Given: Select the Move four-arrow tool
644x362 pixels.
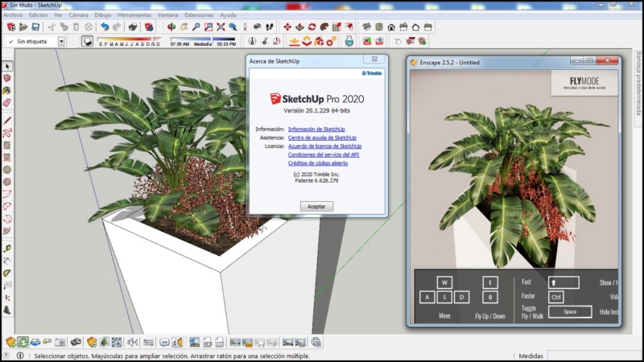Looking at the screenshot, I should 287,27.
